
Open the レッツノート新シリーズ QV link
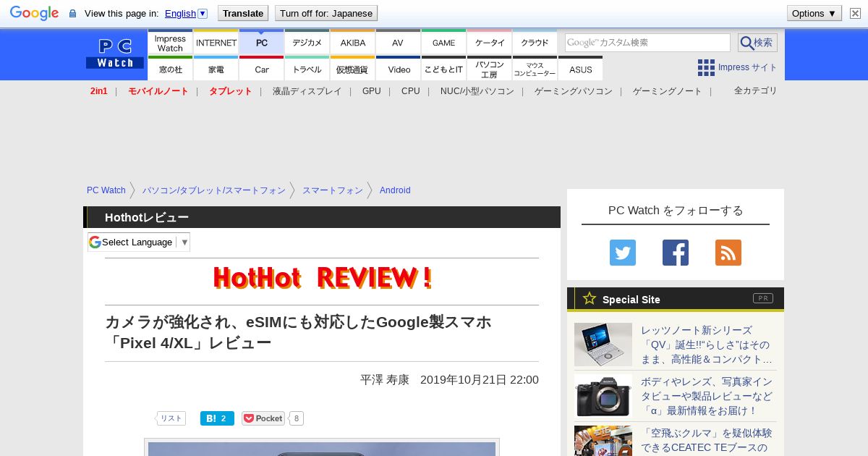point(707,345)
